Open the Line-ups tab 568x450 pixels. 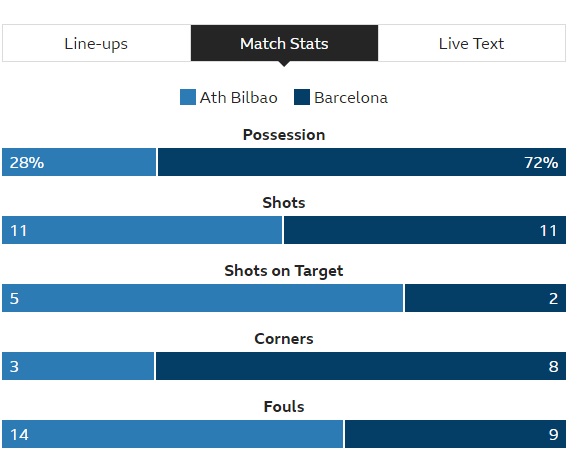click(x=96, y=43)
